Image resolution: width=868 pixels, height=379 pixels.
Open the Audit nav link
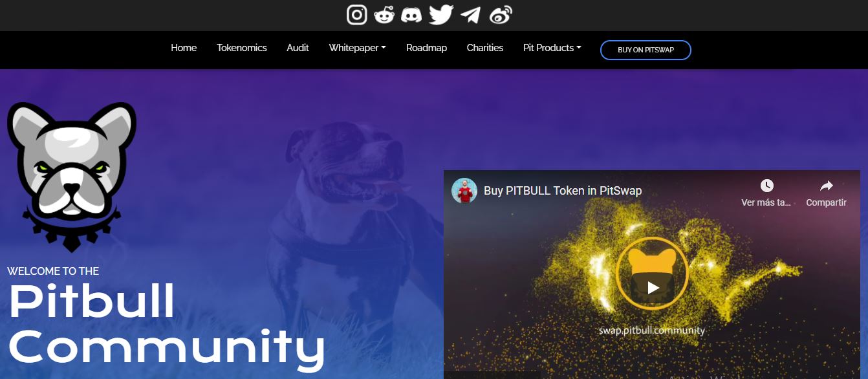(298, 48)
